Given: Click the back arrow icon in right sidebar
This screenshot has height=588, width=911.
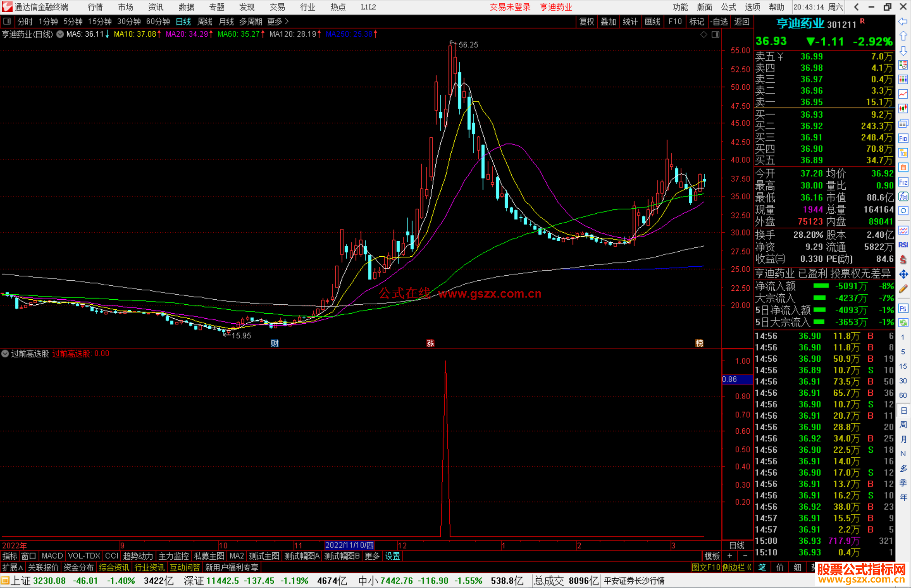Looking at the screenshot, I should 903,21.
